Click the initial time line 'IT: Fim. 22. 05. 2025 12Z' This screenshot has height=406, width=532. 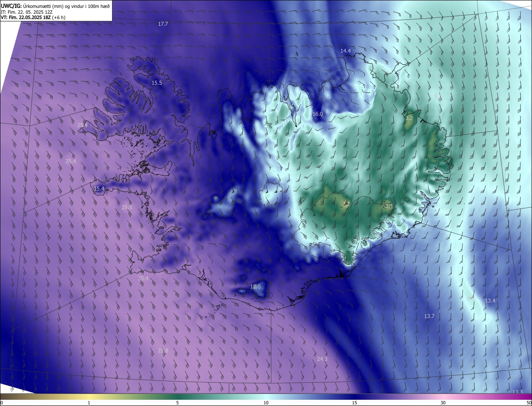pos(27,12)
